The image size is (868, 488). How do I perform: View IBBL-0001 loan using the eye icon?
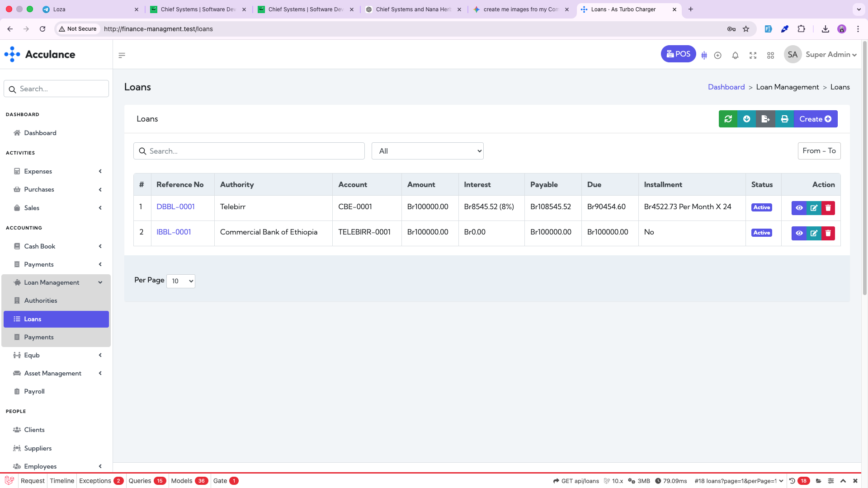[x=799, y=233]
